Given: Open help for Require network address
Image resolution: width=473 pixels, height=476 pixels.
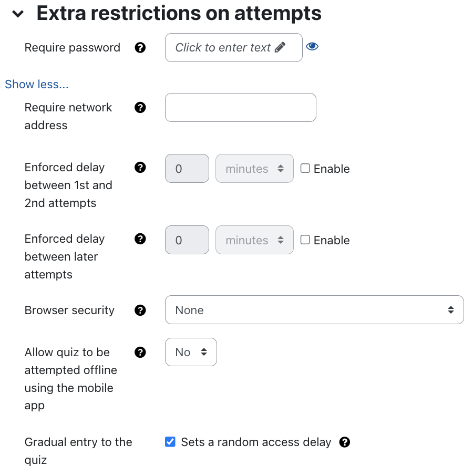Looking at the screenshot, I should (140, 107).
